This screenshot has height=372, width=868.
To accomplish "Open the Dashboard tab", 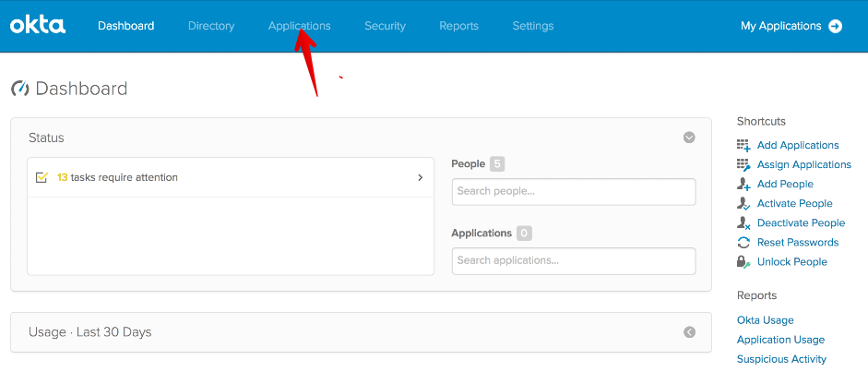I will pyautogui.click(x=125, y=26).
